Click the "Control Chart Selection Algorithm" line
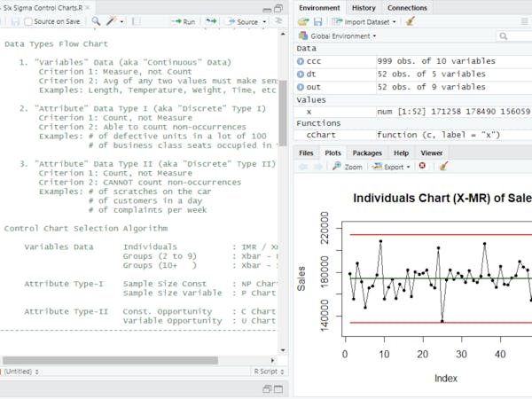Screen dimensions: 532x399 pos(86,229)
